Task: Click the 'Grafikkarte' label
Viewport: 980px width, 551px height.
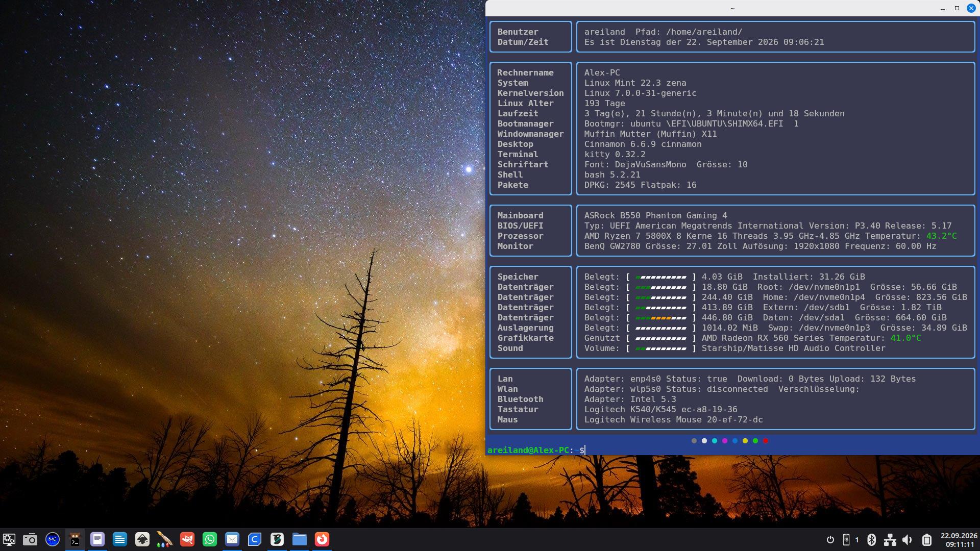Action: 526,338
